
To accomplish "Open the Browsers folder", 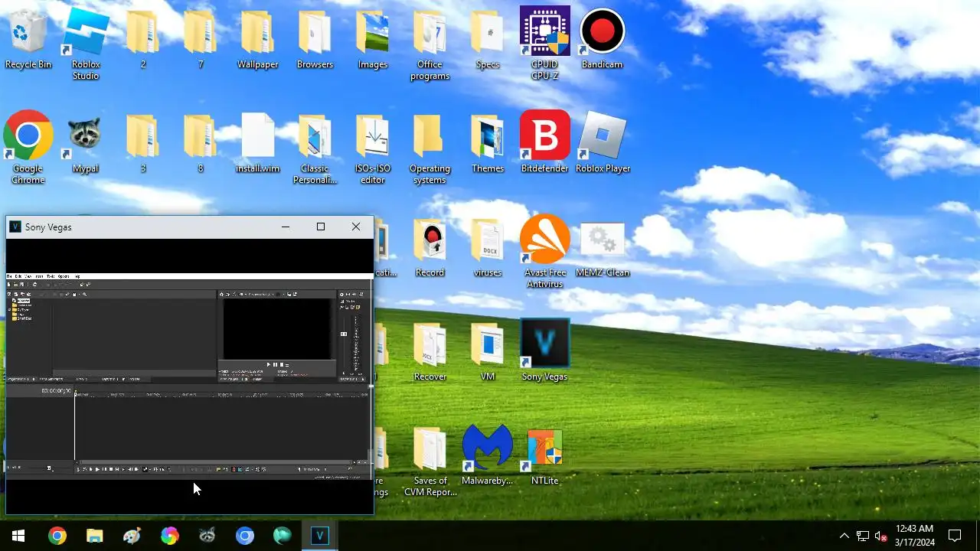I will [315, 39].
